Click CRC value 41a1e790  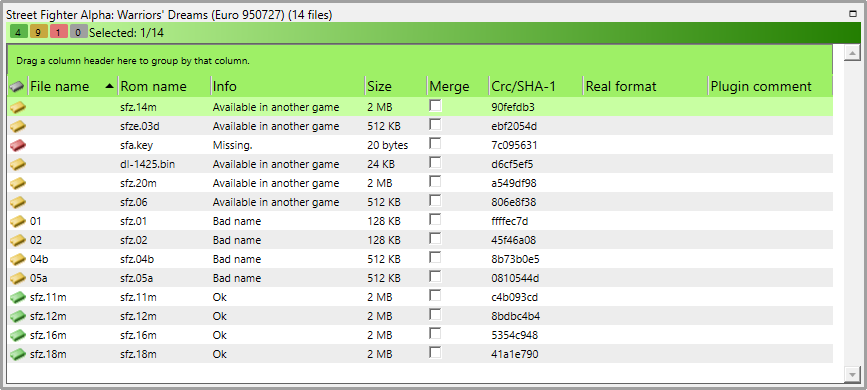(x=514, y=354)
